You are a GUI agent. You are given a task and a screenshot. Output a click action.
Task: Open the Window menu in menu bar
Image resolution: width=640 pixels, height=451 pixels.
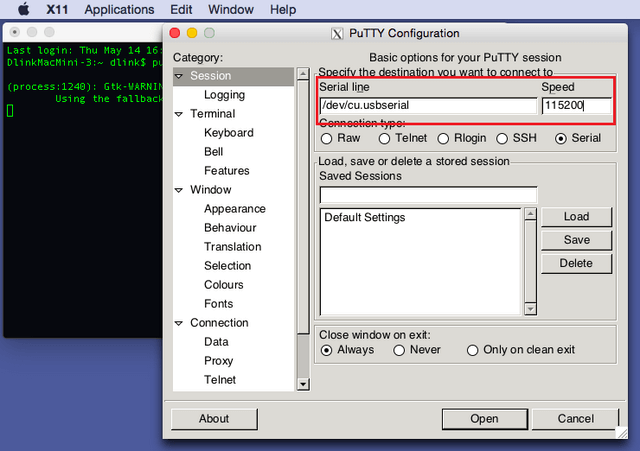click(x=231, y=9)
